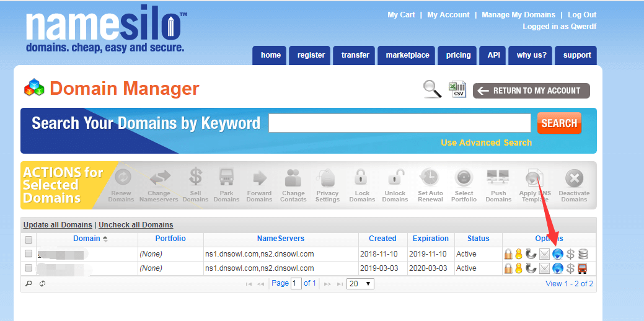Sort the table by Expiration column header
Image resolution: width=644 pixels, height=321 pixels.
pos(431,239)
